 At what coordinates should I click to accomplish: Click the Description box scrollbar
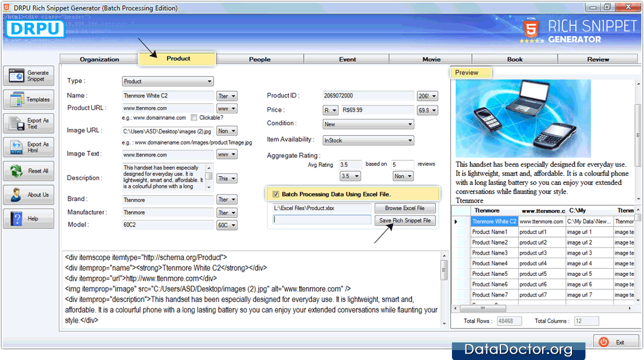point(209,178)
